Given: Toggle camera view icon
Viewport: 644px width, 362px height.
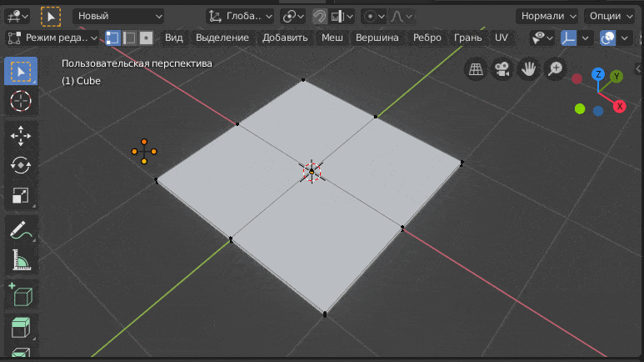Looking at the screenshot, I should 502,69.
